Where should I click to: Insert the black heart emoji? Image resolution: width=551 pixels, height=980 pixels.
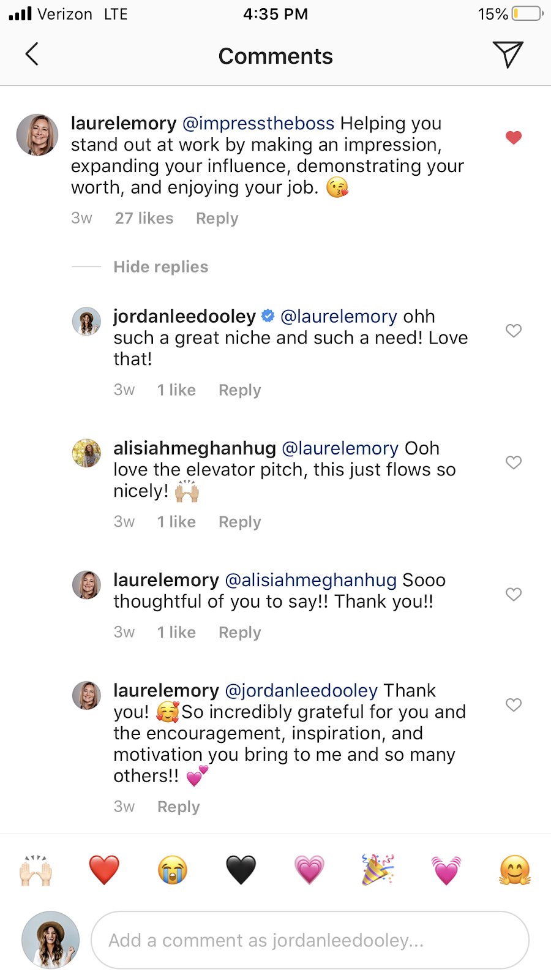pyautogui.click(x=241, y=870)
